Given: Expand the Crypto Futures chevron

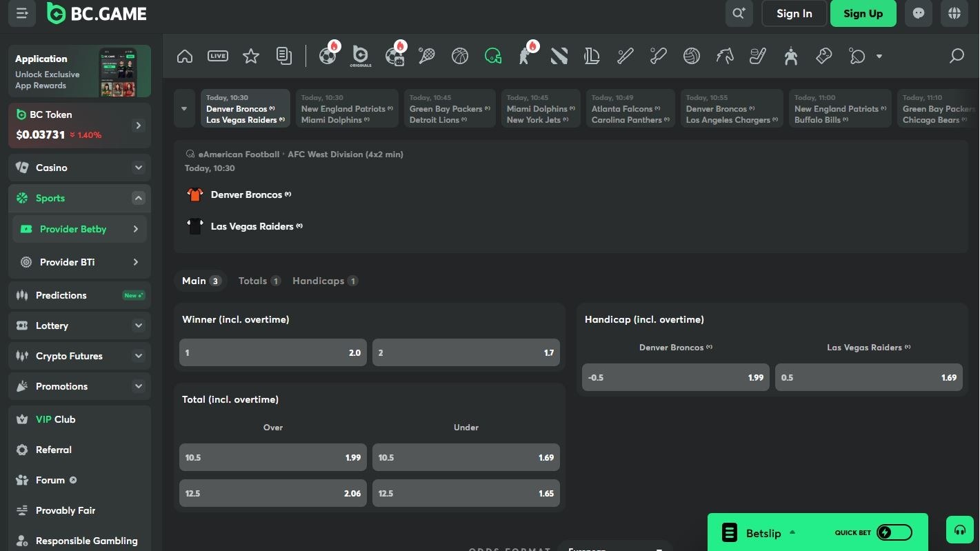Looking at the screenshot, I should tap(139, 356).
